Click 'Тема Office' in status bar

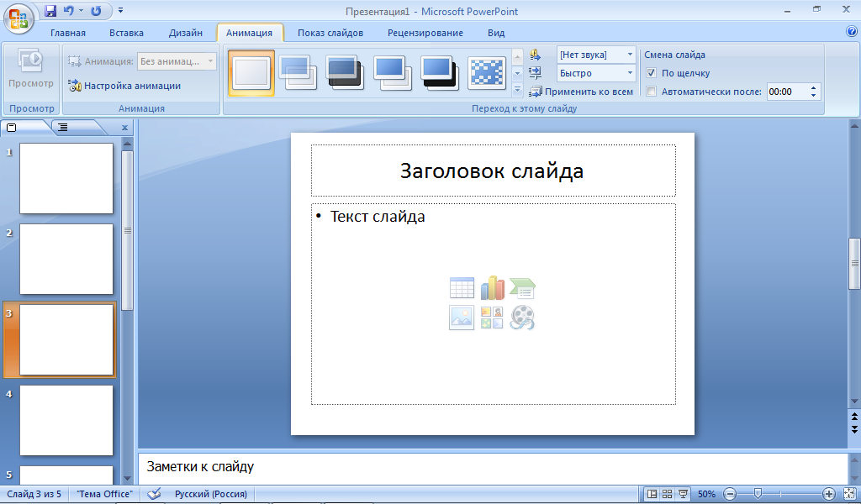(x=104, y=494)
